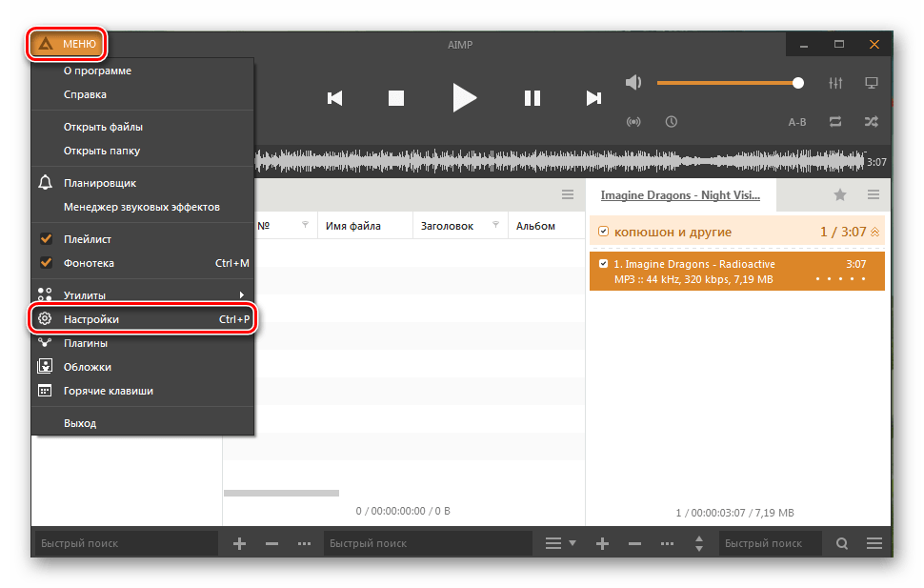Toggle the repeat mode icon
This screenshot has height=588, width=924.
[835, 122]
